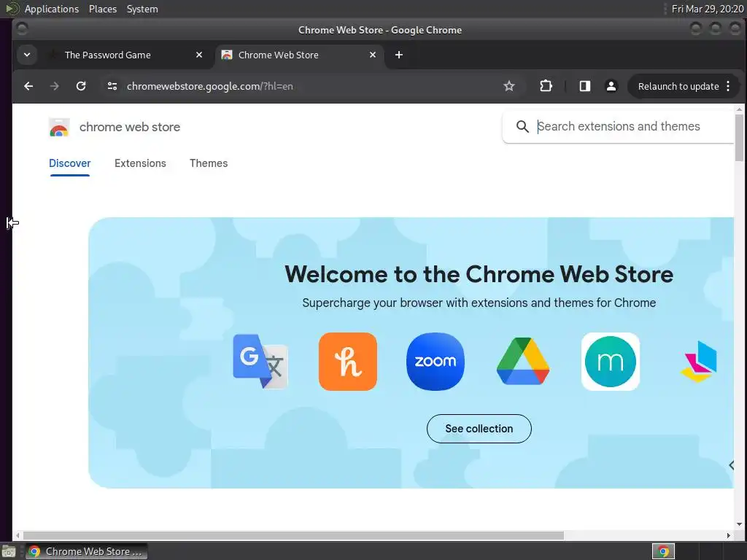Click the date and time clock
The image size is (747, 560).
(708, 9)
